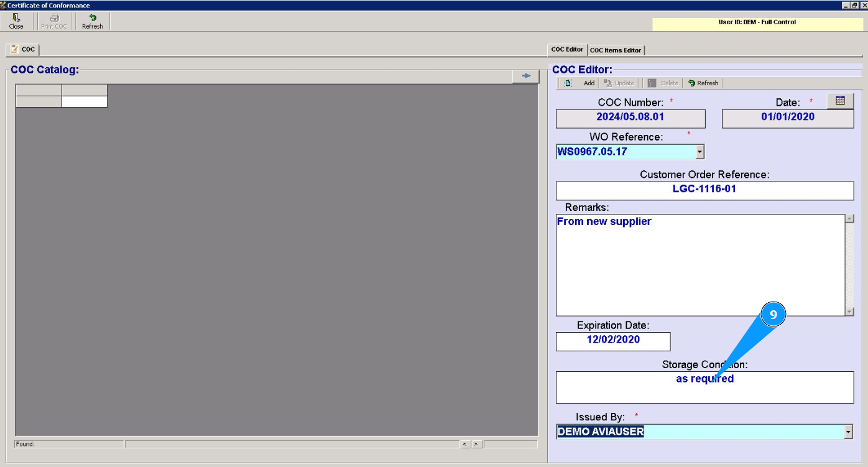
Task: Click the "Found:" status bar label
Action: pos(25,445)
